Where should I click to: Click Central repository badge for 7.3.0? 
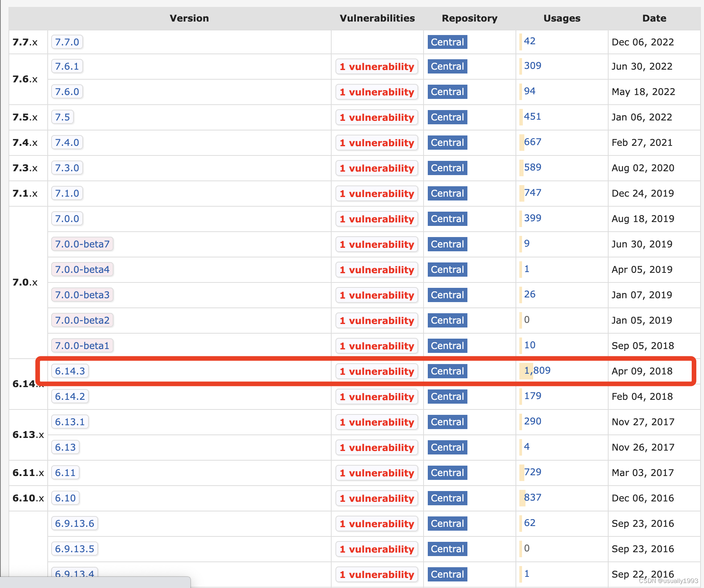tap(447, 168)
